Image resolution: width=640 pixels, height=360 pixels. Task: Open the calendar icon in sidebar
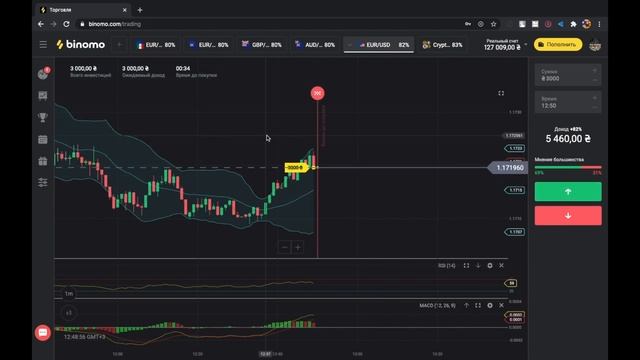click(x=43, y=140)
